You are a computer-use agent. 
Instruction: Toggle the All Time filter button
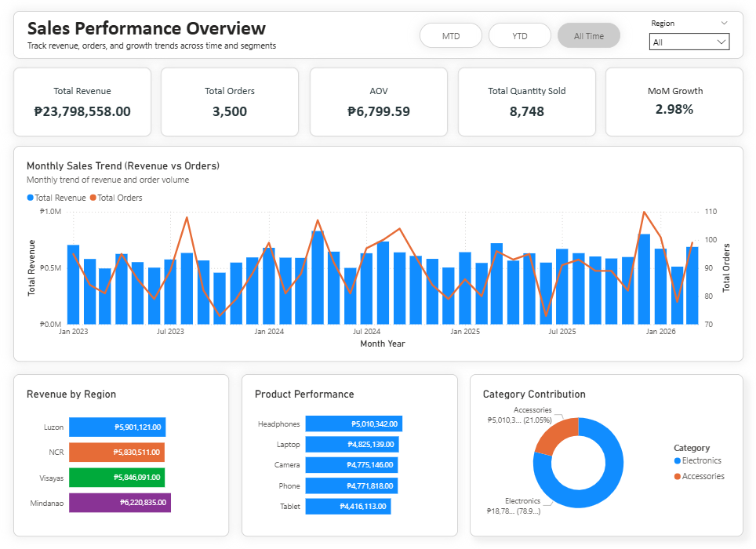tap(588, 36)
